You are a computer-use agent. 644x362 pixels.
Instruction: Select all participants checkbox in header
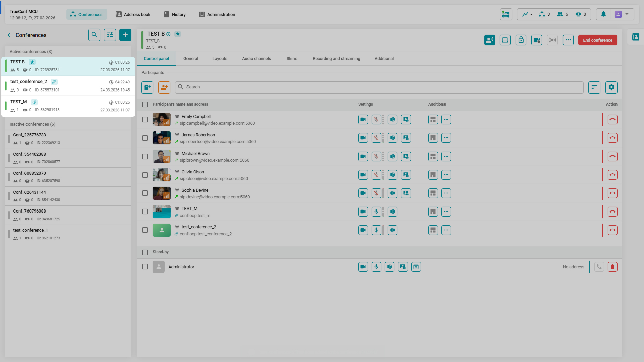click(x=145, y=105)
